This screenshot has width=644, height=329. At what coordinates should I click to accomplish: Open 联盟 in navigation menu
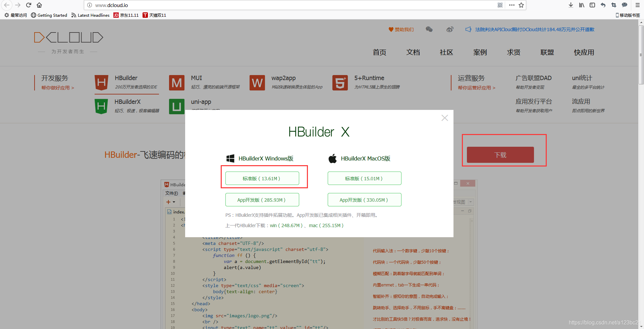point(547,52)
